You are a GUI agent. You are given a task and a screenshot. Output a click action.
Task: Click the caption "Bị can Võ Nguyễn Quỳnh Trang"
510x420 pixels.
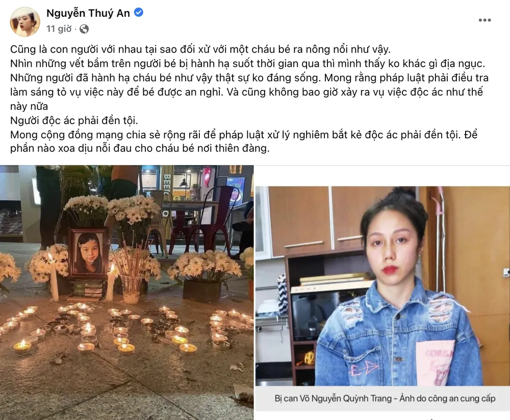pos(333,399)
